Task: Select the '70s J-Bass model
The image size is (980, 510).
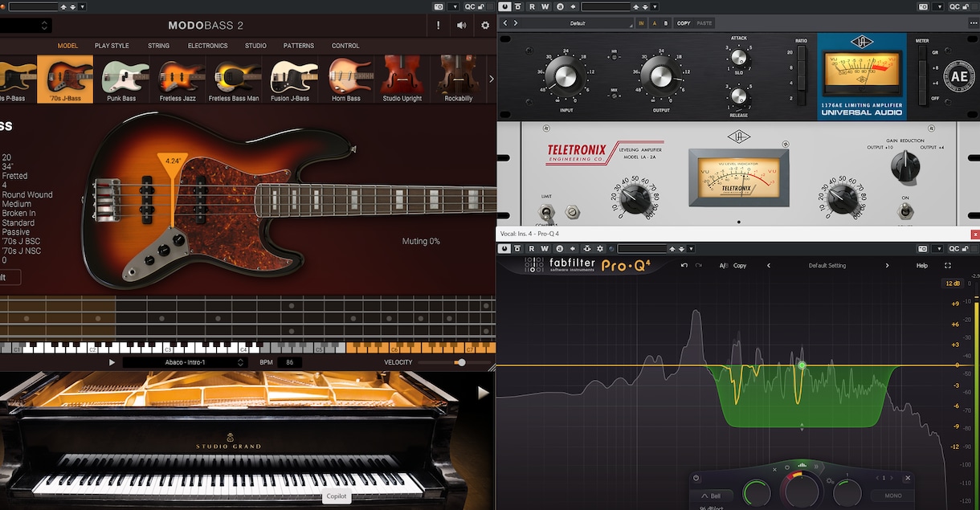Action: pyautogui.click(x=65, y=80)
